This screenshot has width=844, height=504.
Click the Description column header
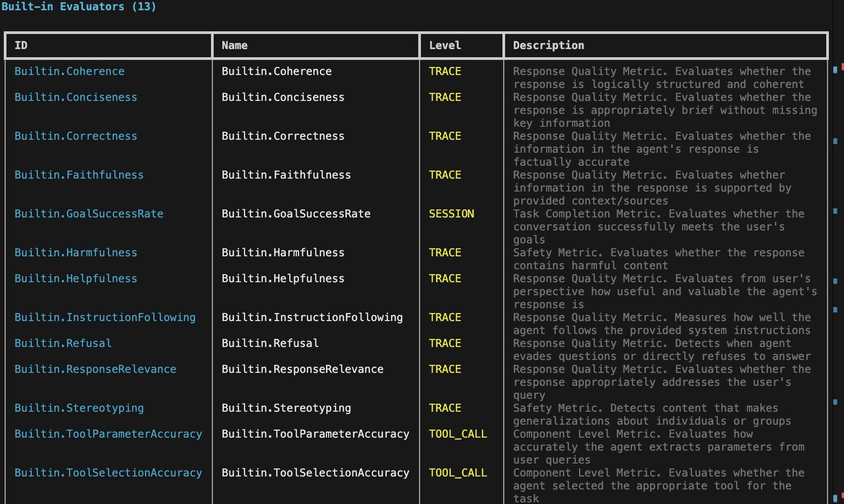[x=548, y=45]
